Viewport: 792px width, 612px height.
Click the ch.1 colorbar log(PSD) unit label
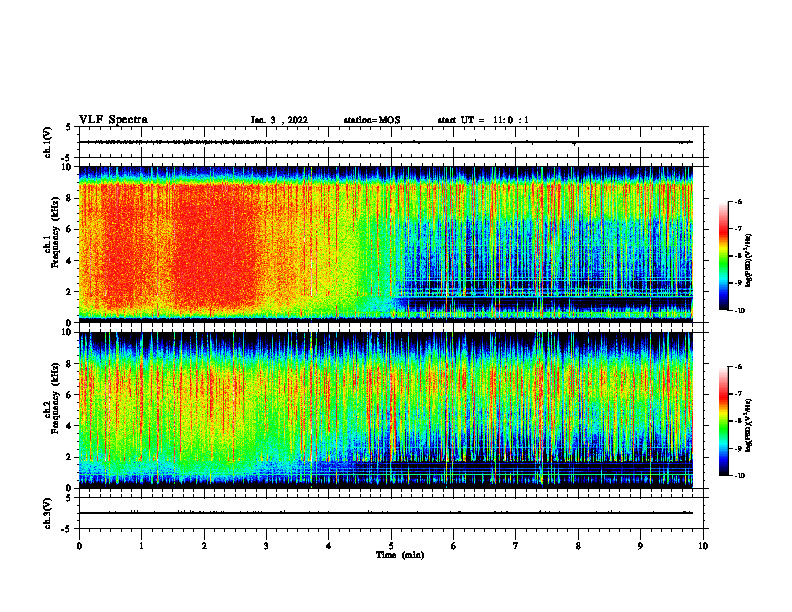pyautogui.click(x=749, y=261)
